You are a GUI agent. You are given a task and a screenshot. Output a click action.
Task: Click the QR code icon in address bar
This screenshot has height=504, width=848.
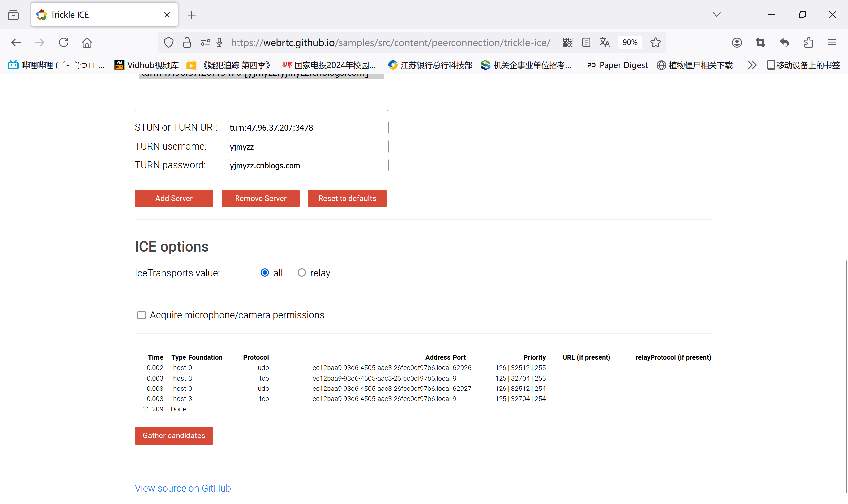click(x=567, y=42)
